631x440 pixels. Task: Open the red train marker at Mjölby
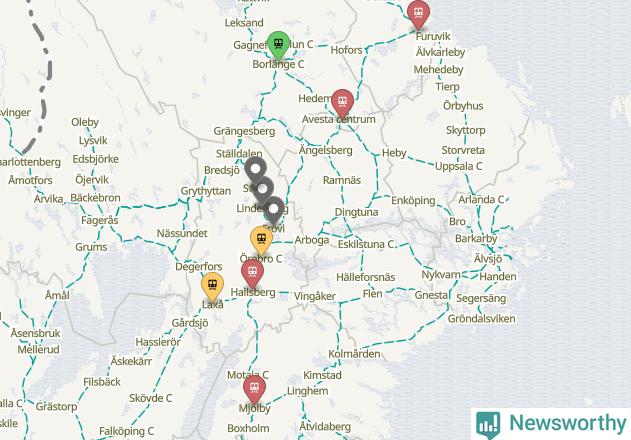coord(254,390)
